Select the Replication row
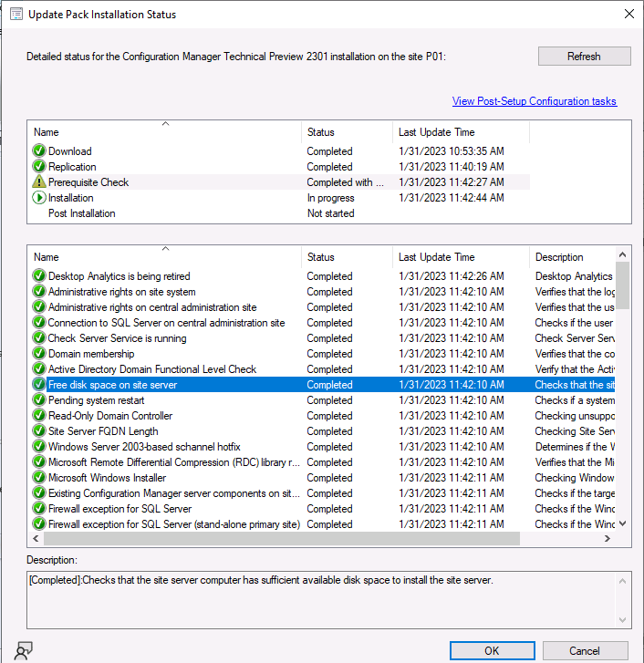644x663 pixels. click(279, 167)
